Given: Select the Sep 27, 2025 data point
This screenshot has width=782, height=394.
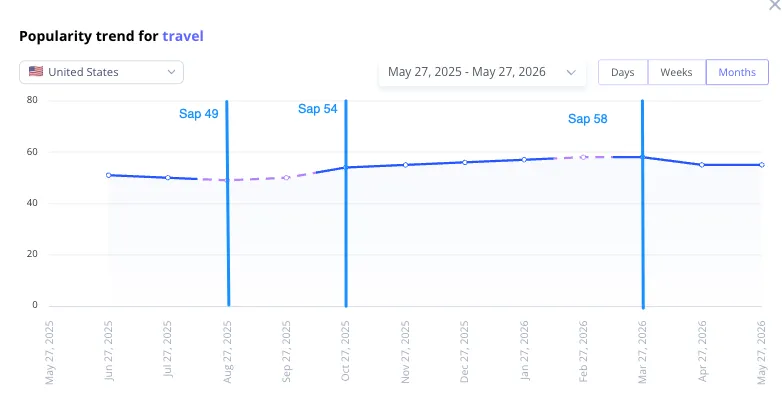Looking at the screenshot, I should point(286,178).
